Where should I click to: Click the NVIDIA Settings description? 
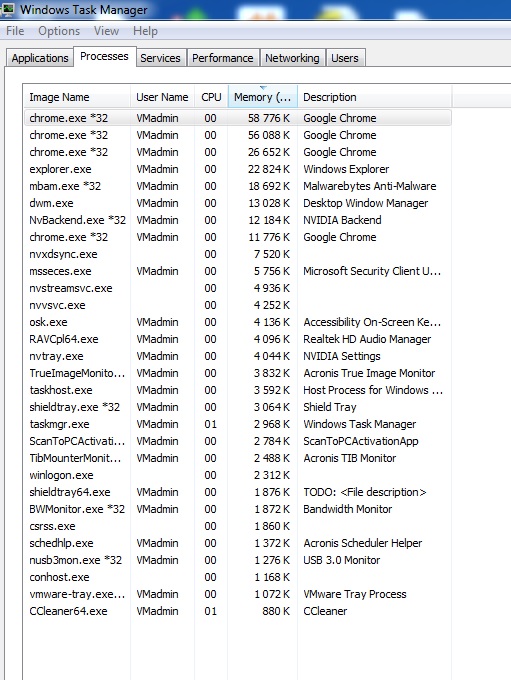(341, 356)
